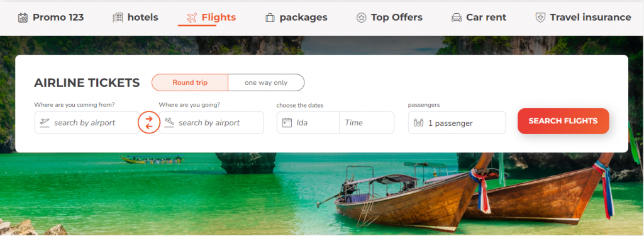Focus the 'Where are you going' airport field
644x236 pixels.
pos(211,123)
